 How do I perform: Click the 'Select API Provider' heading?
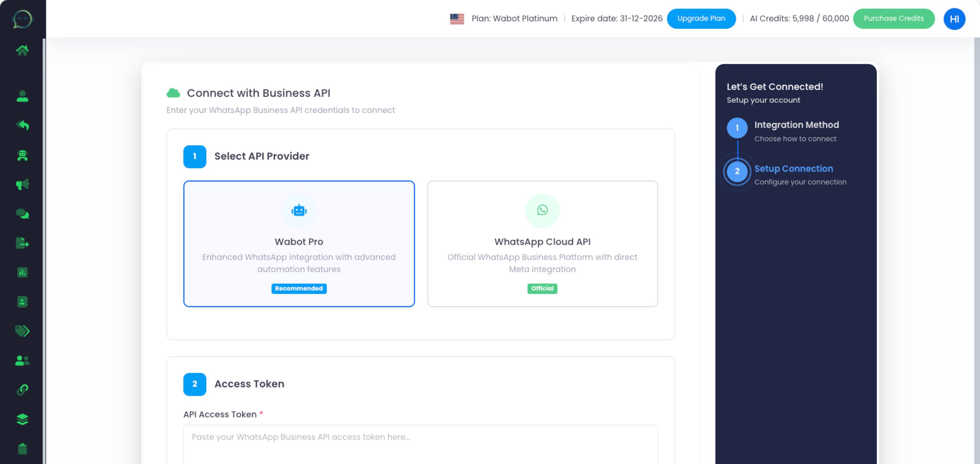(x=262, y=156)
